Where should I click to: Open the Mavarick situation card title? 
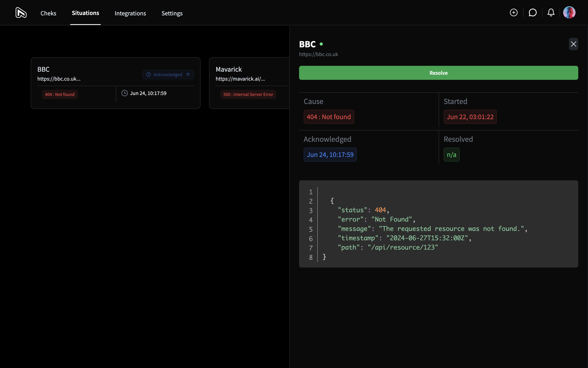click(229, 69)
